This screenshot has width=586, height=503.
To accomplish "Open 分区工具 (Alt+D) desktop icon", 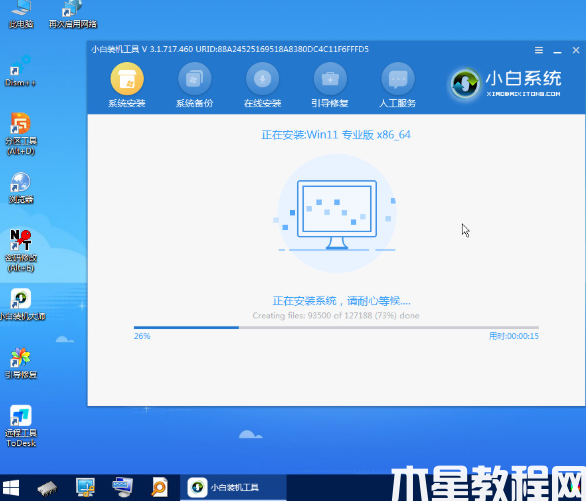I will [21, 134].
